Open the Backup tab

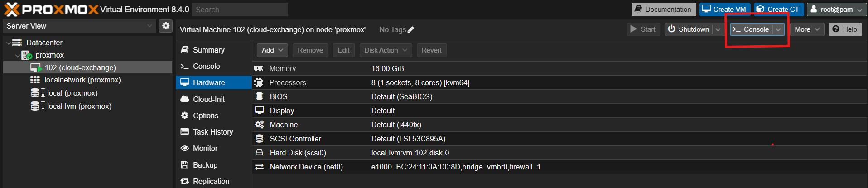[x=213, y=165]
